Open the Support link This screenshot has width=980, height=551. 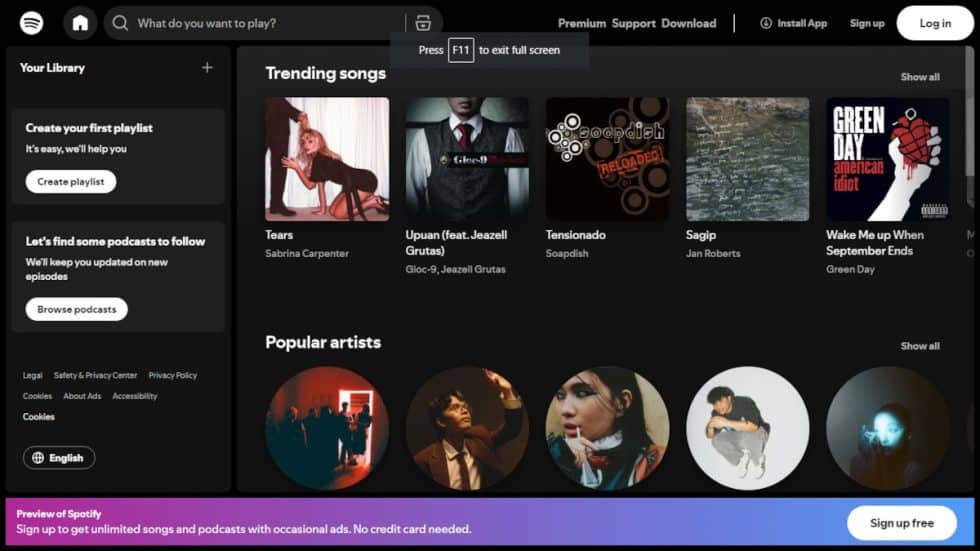pyautogui.click(x=633, y=23)
